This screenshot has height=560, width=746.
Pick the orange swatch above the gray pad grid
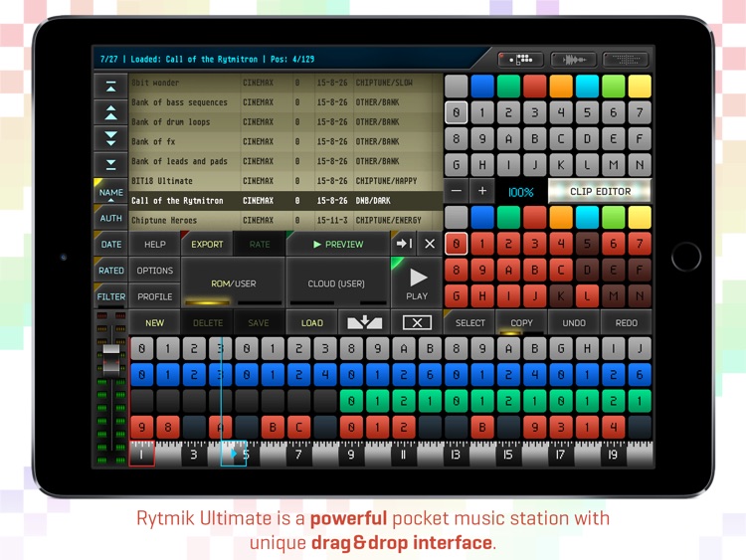[x=561, y=87]
